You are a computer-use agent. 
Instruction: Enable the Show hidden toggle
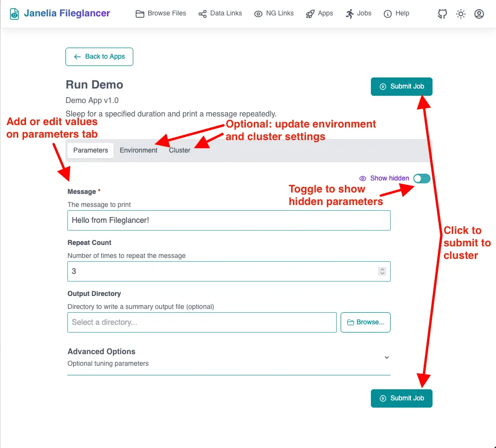tap(421, 179)
